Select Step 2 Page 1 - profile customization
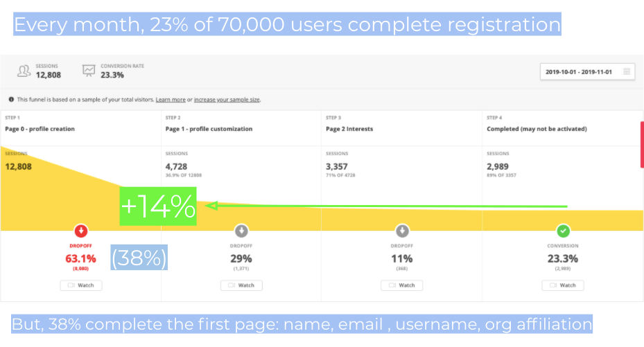 click(x=209, y=129)
